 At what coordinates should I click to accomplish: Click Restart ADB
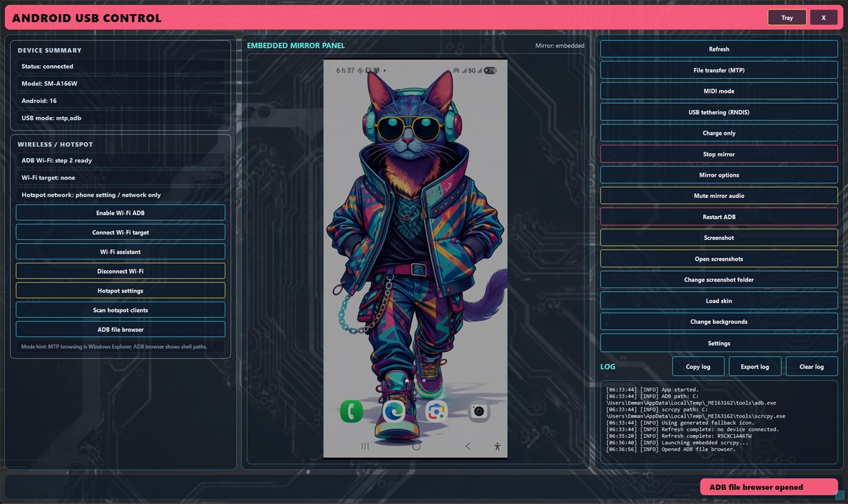(719, 217)
